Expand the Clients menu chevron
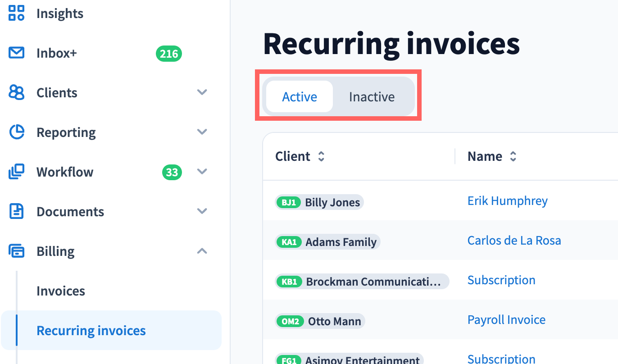 click(x=202, y=92)
